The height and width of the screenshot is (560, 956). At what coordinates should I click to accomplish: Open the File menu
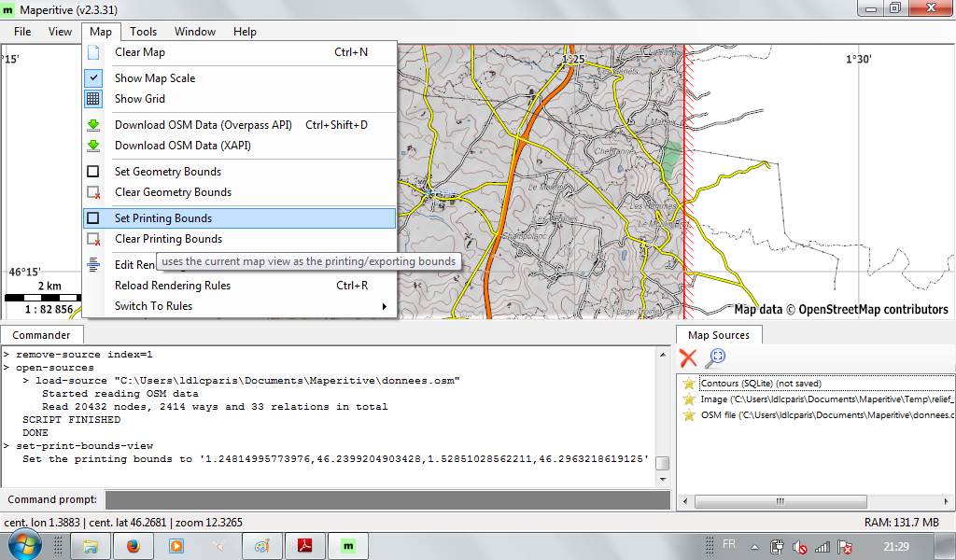coord(22,32)
